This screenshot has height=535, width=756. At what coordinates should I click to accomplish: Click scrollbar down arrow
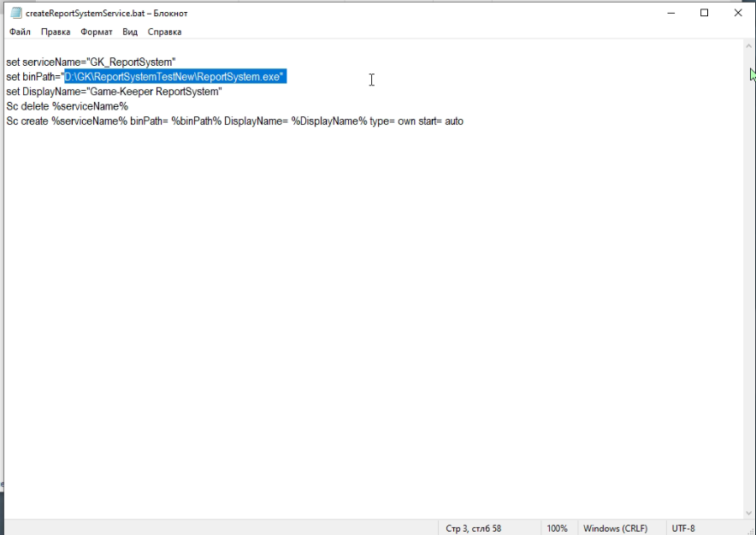click(748, 514)
